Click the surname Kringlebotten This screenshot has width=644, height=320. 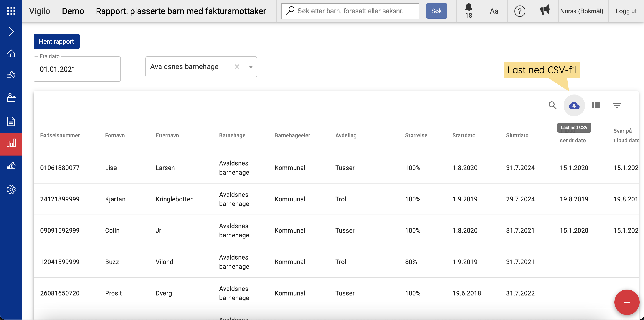click(174, 199)
